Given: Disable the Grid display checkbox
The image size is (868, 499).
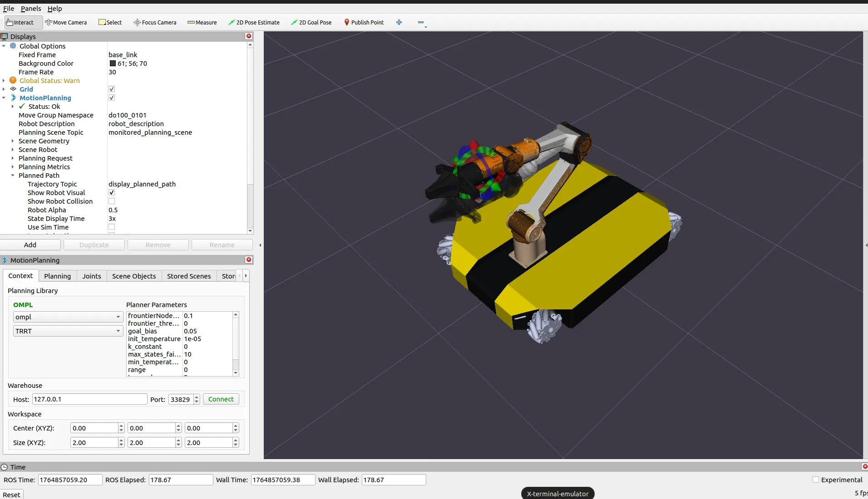Looking at the screenshot, I should (112, 89).
